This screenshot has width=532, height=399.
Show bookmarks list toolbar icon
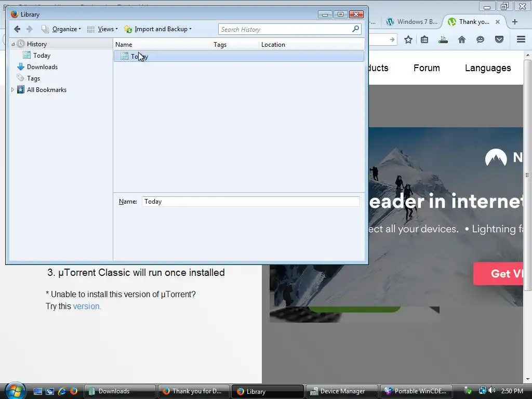pos(424,39)
